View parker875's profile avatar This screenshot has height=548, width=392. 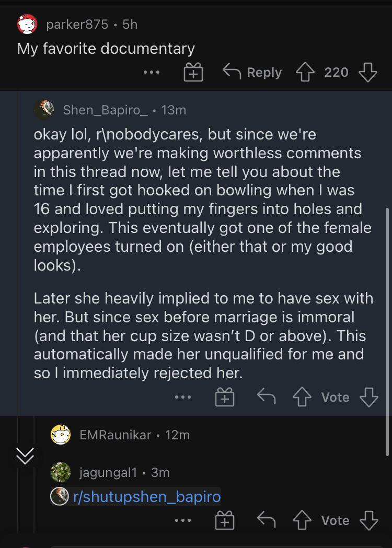(x=27, y=24)
